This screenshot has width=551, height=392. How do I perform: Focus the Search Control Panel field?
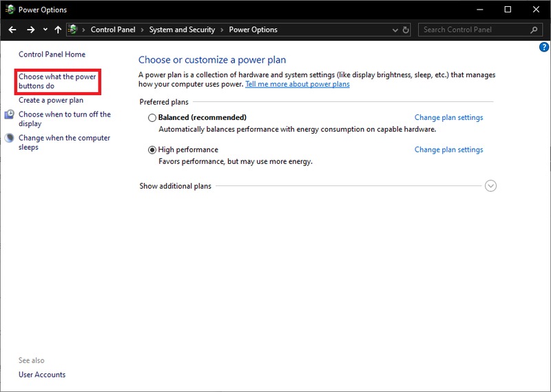click(x=480, y=30)
